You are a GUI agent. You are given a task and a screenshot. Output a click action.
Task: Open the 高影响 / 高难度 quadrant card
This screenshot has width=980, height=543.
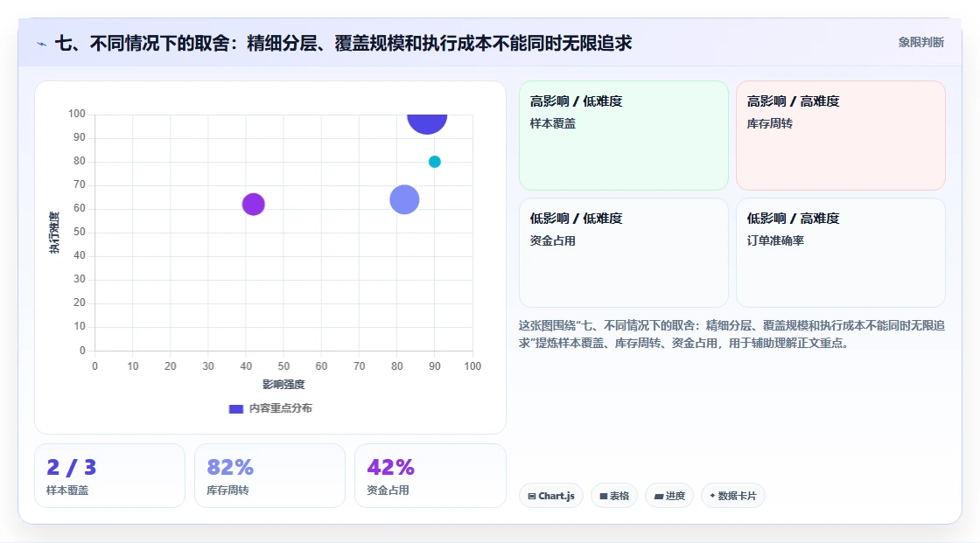(x=841, y=136)
